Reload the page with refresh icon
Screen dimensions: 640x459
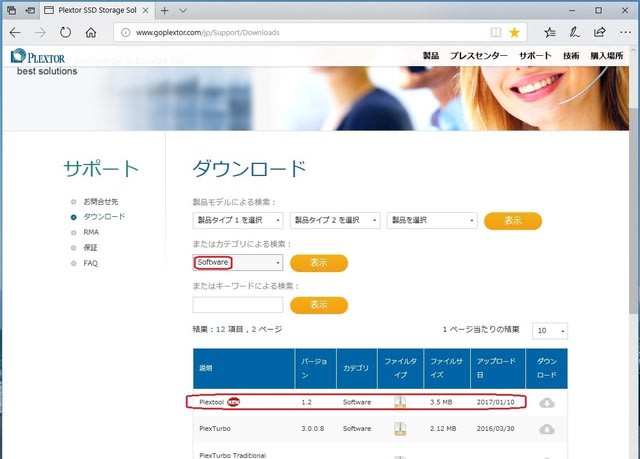click(65, 33)
